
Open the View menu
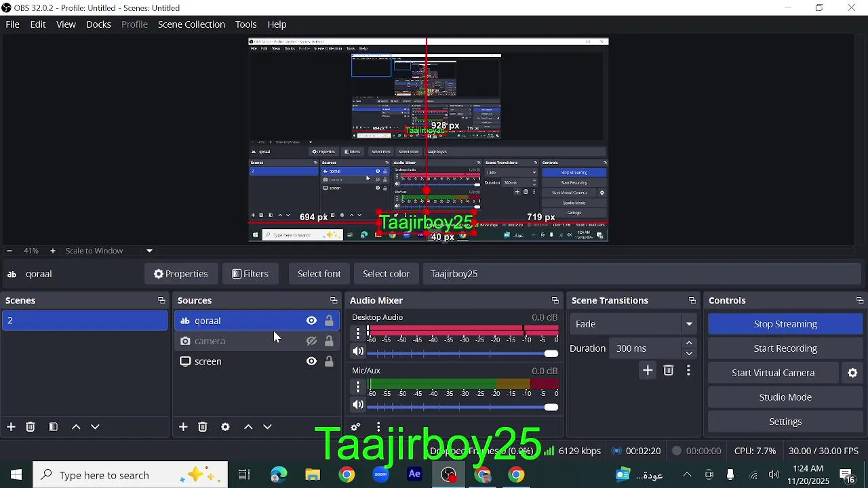point(66,24)
